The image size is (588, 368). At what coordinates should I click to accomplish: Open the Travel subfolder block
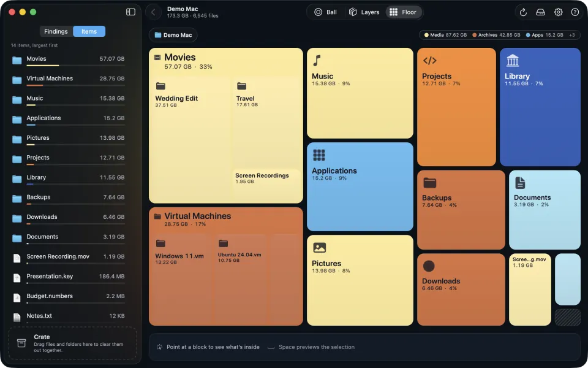tap(266, 121)
